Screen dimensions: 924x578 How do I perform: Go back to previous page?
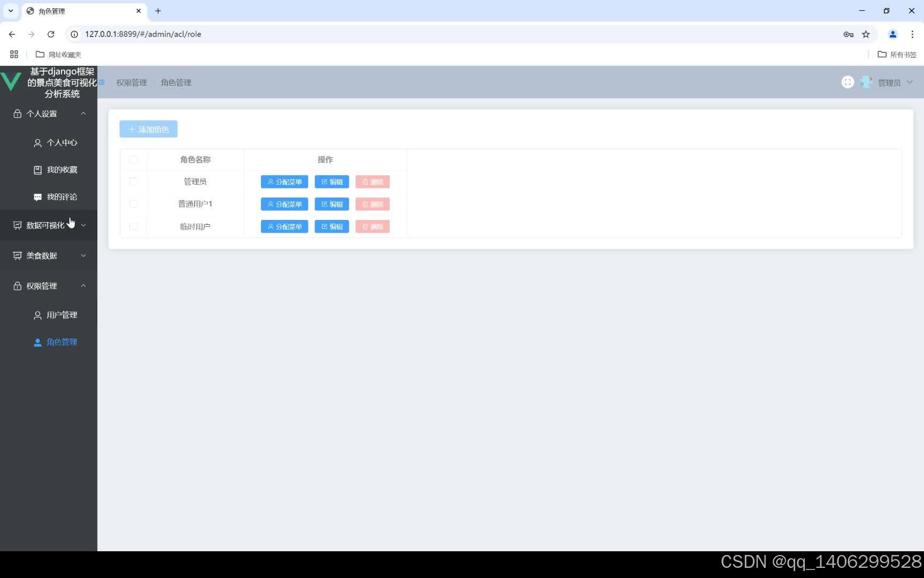12,34
